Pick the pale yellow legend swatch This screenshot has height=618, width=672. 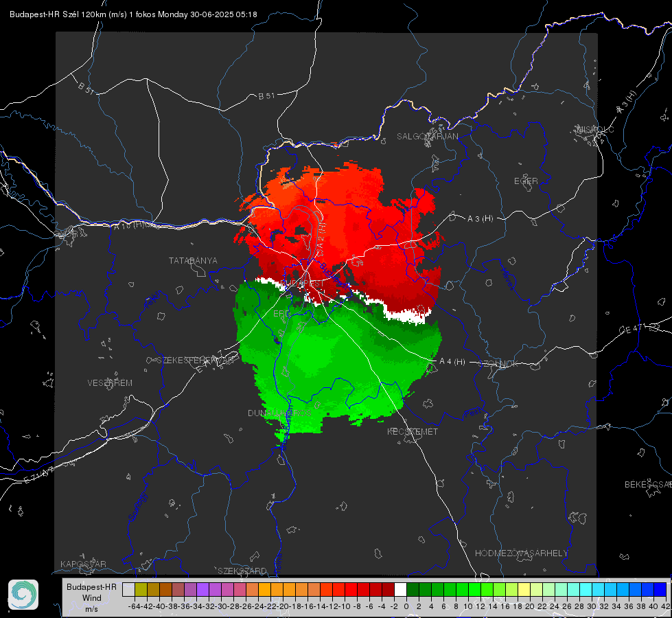[524, 589]
